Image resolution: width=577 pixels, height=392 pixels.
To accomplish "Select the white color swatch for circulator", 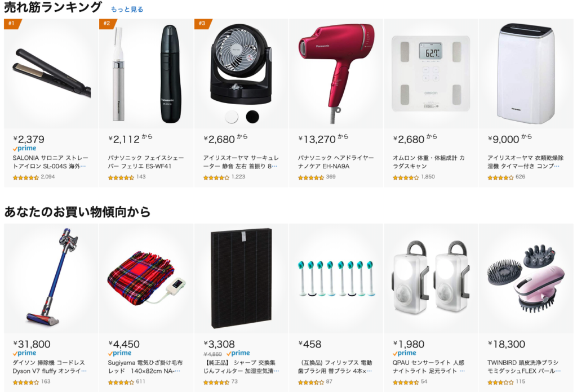I will [x=232, y=117].
